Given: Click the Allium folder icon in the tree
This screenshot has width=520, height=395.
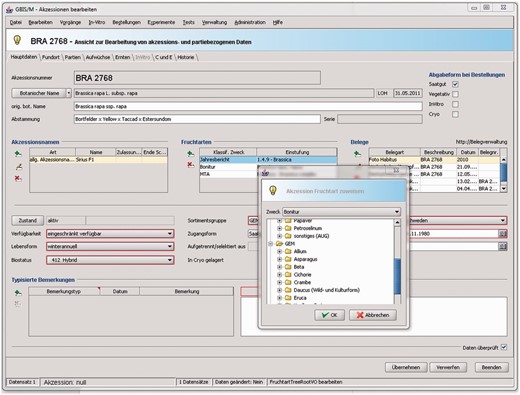Looking at the screenshot, I should click(288, 251).
